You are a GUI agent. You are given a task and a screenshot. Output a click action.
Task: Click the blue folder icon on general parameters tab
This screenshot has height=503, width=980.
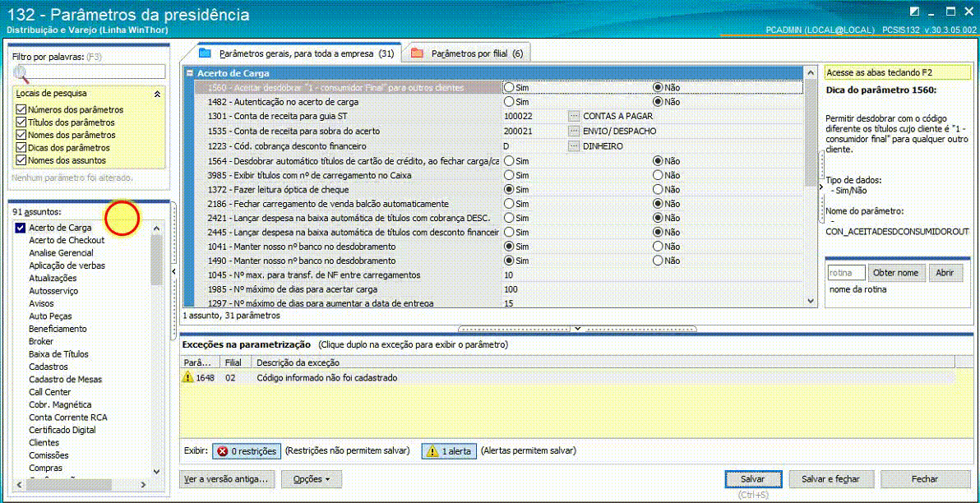coord(205,53)
